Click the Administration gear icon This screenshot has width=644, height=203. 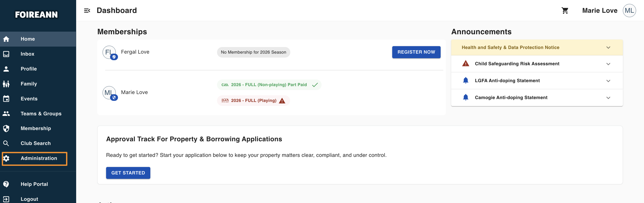6,158
